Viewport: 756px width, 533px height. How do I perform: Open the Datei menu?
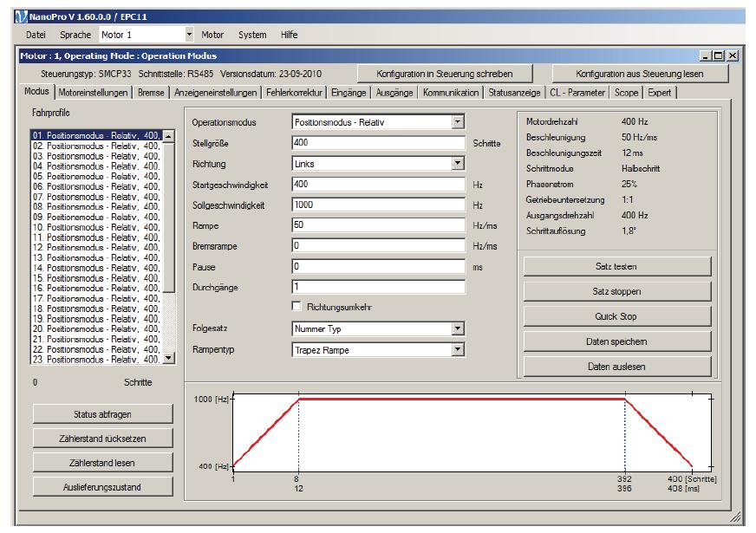(x=36, y=35)
